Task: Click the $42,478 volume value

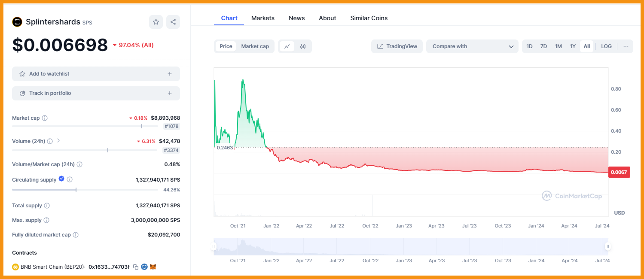Action: tap(169, 141)
